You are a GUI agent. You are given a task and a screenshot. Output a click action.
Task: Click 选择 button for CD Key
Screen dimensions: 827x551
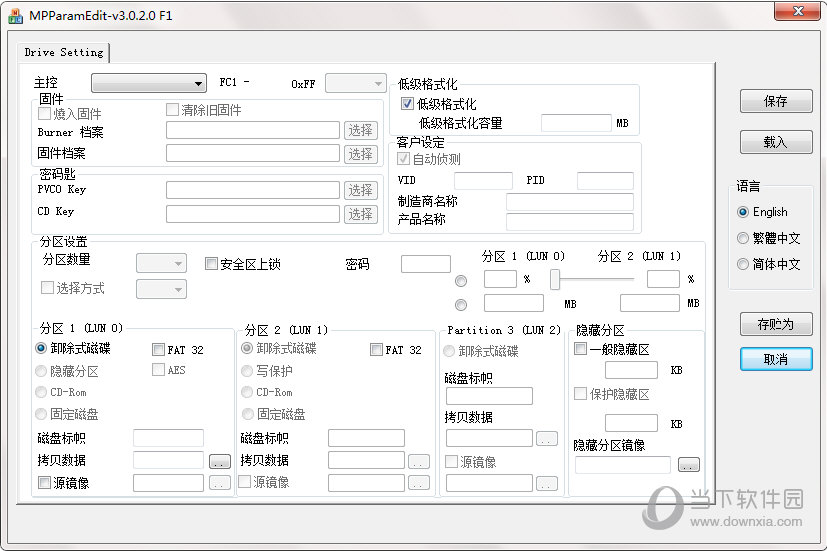(361, 214)
